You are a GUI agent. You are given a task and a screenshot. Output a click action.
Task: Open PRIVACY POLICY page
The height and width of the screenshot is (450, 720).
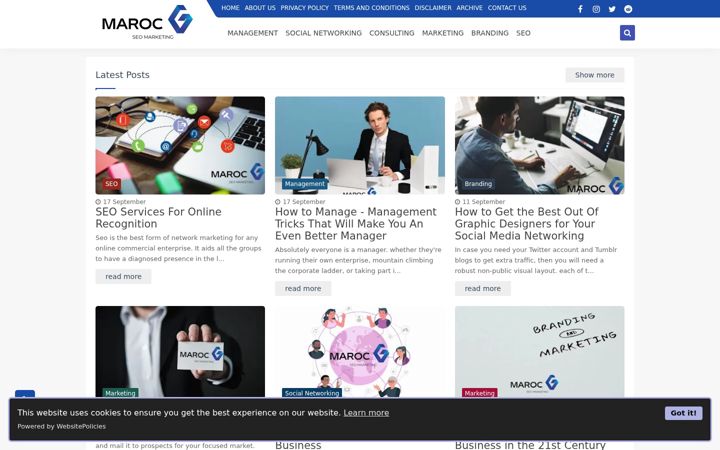tap(304, 8)
